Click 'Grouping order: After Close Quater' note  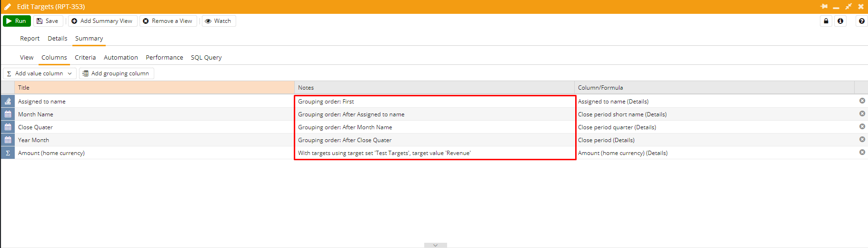[x=434, y=140]
